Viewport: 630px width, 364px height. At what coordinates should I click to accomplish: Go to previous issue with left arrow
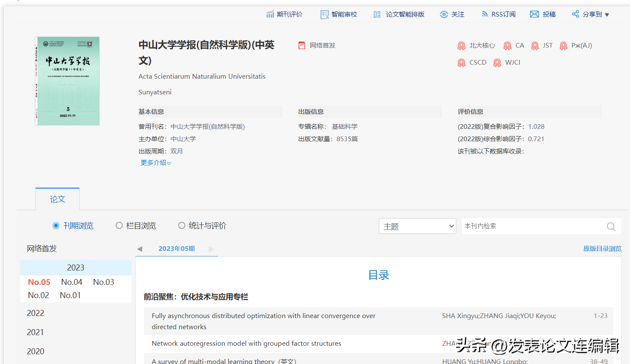coord(140,249)
